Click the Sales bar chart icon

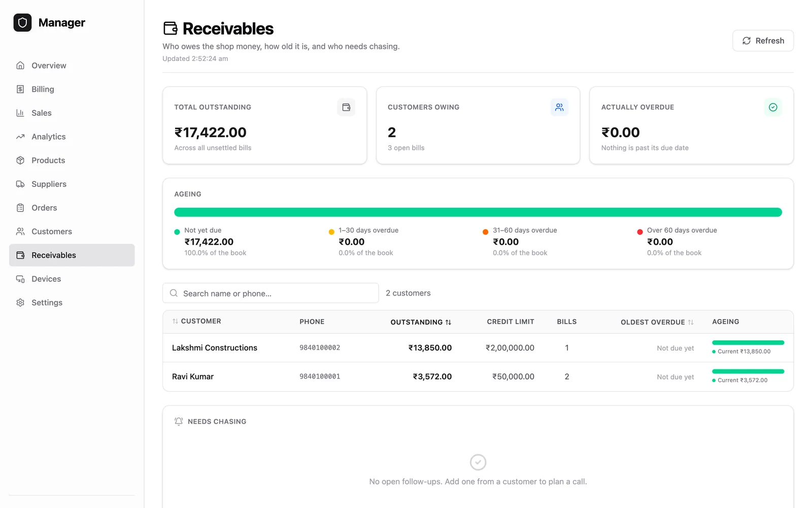pyautogui.click(x=20, y=113)
